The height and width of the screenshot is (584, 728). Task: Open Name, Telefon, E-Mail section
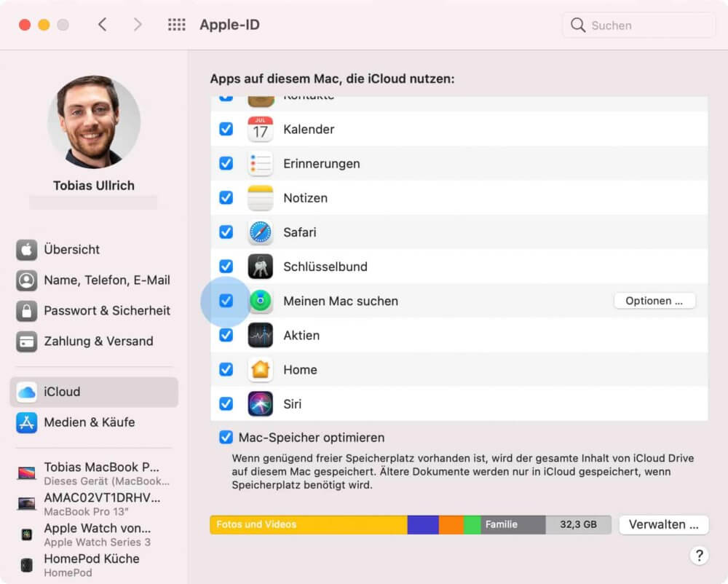pos(94,280)
